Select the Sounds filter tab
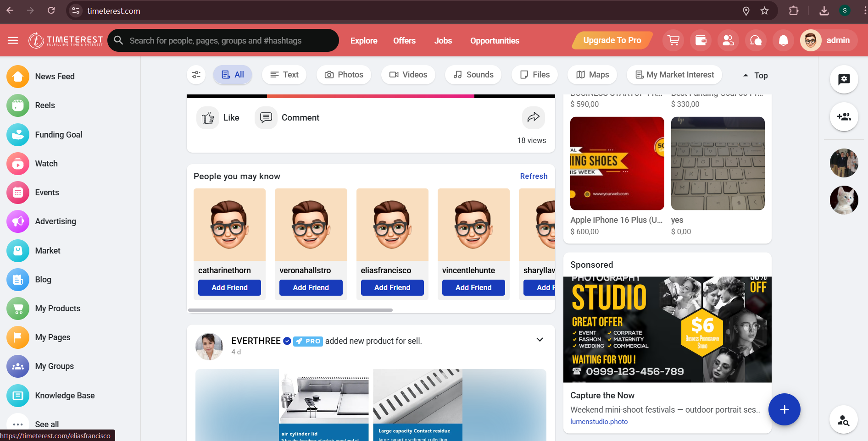Screen dimensions: 868x441 click(x=473, y=75)
